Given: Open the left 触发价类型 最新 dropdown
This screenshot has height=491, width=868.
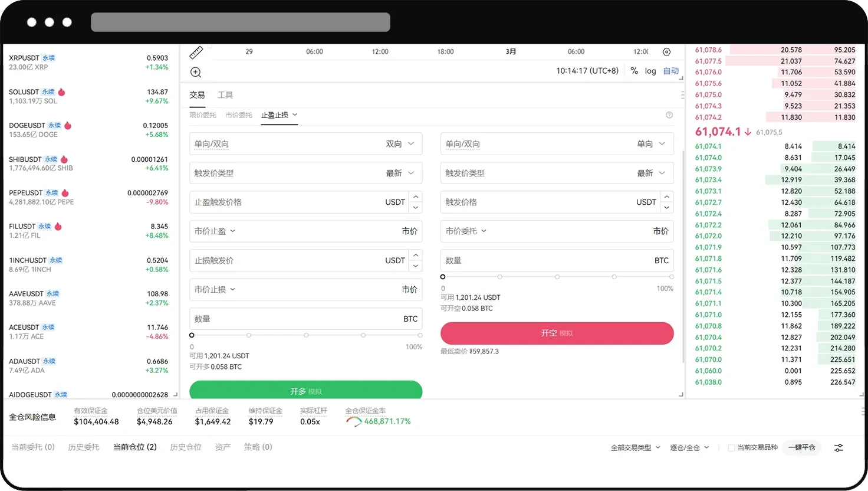Looking at the screenshot, I should click(400, 173).
